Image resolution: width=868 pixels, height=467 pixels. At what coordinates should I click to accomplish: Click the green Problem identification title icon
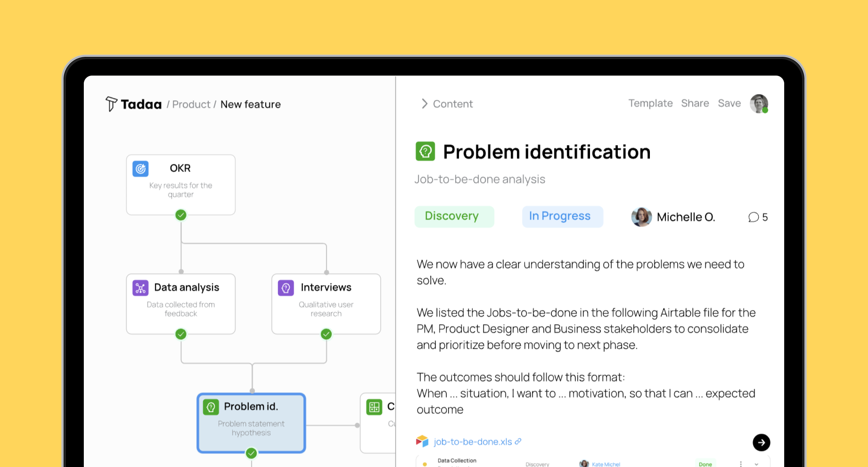click(425, 152)
